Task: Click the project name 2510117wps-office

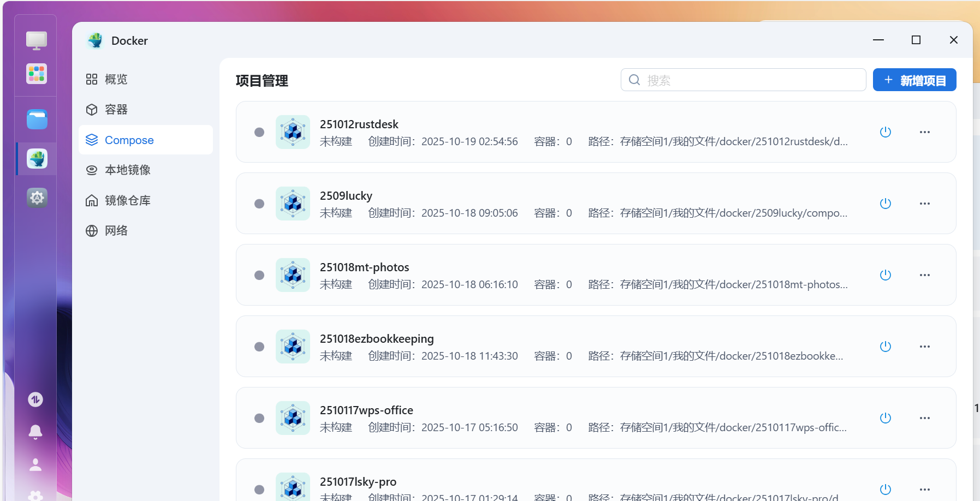Action: coord(366,410)
